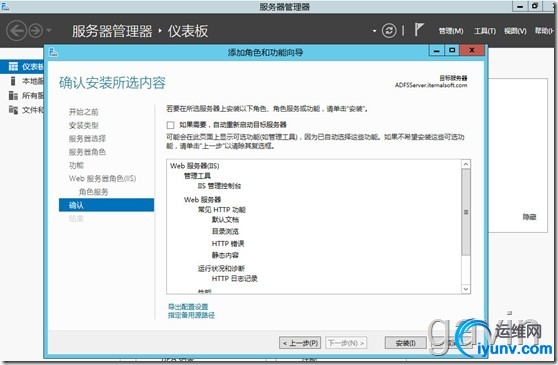Close the Add Roles and Features wizard
Image resolution: width=558 pixels, height=365 pixels.
[472, 51]
